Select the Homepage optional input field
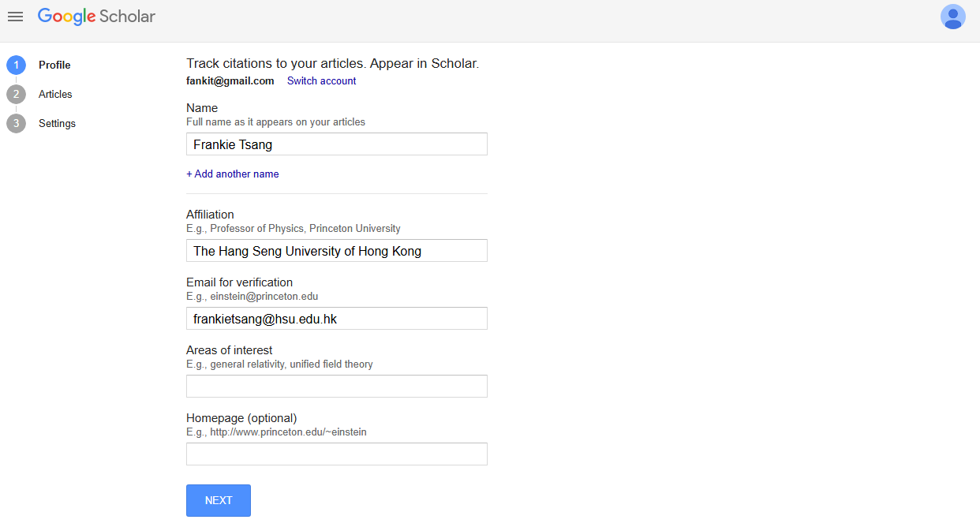This screenshot has height=527, width=980. pos(336,454)
